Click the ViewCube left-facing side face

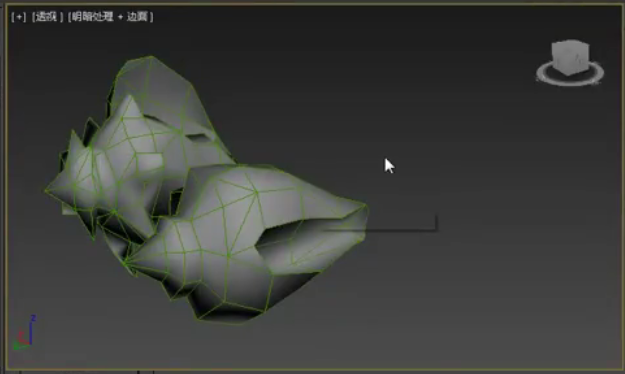559,60
